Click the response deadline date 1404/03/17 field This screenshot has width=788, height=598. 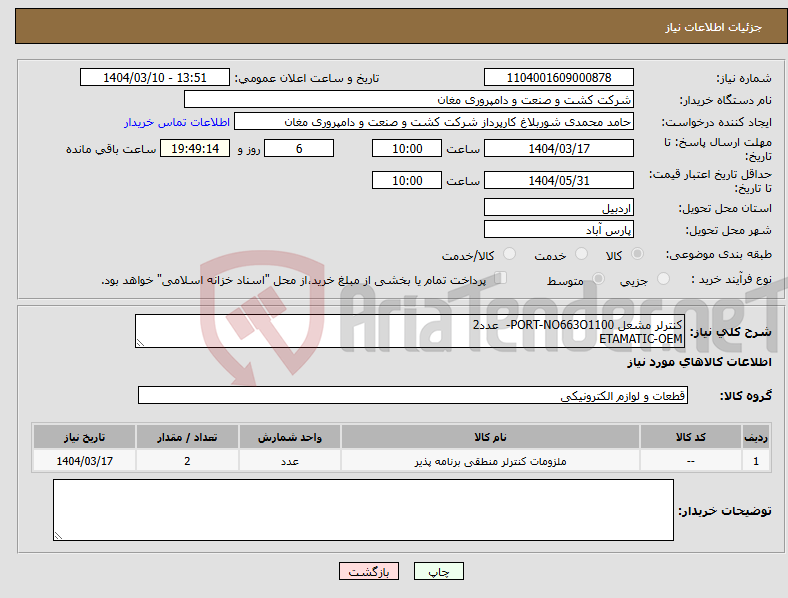[x=559, y=148]
